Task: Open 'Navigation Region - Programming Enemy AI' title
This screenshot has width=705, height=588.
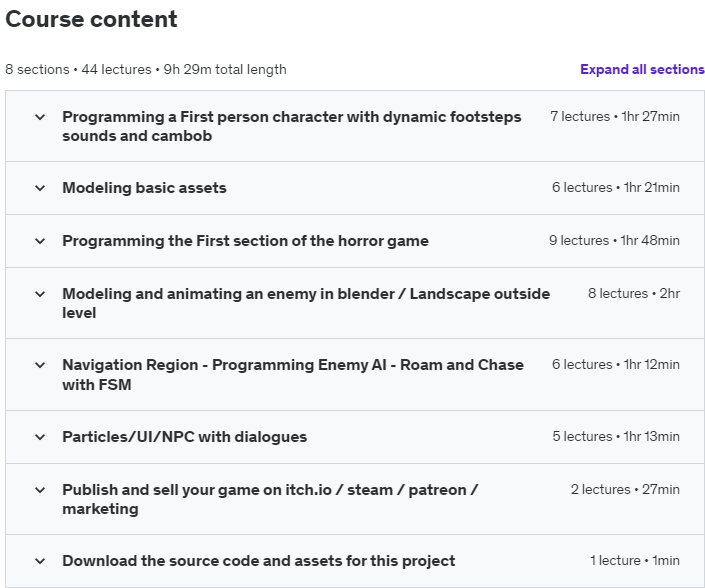Action: [293, 374]
